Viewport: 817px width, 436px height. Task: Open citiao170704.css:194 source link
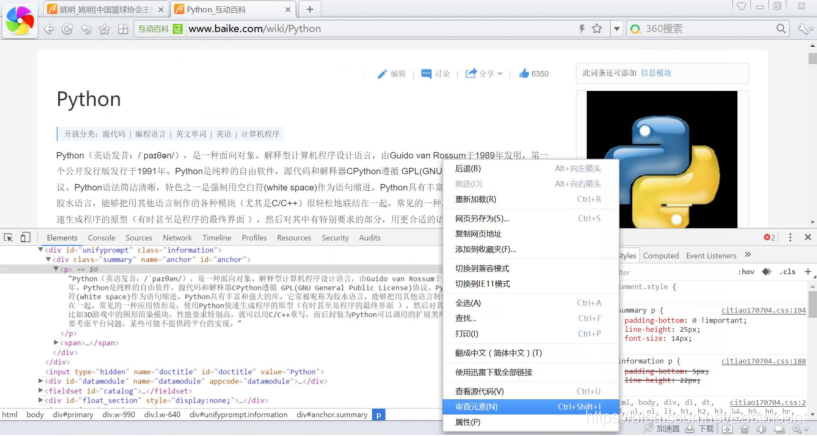pyautogui.click(x=763, y=310)
